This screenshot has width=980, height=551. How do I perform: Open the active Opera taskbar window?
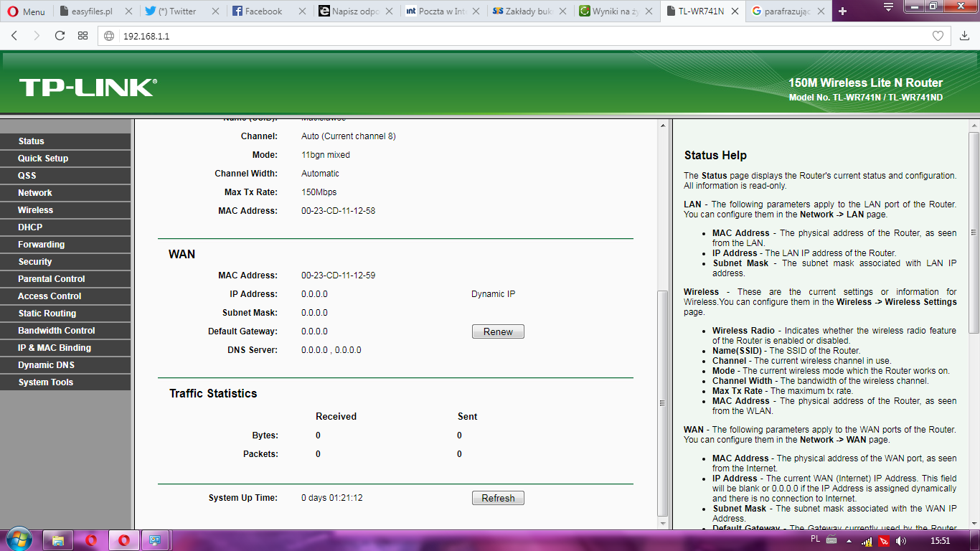point(124,540)
